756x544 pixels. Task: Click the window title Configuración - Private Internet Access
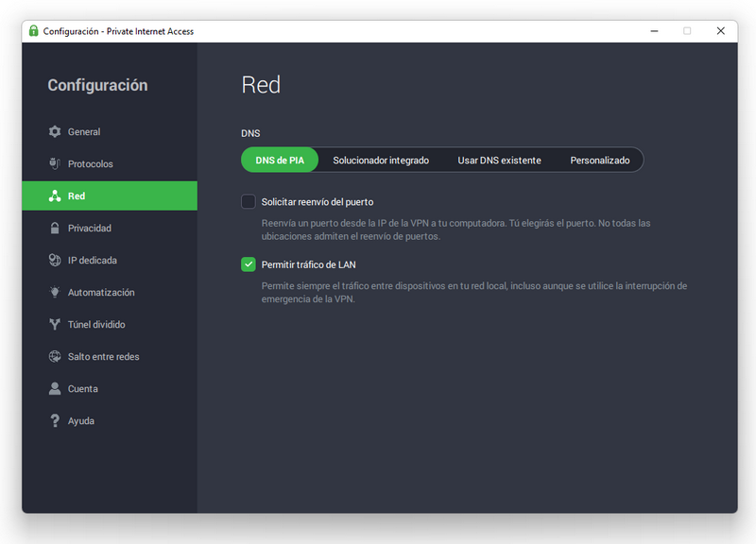tap(118, 31)
